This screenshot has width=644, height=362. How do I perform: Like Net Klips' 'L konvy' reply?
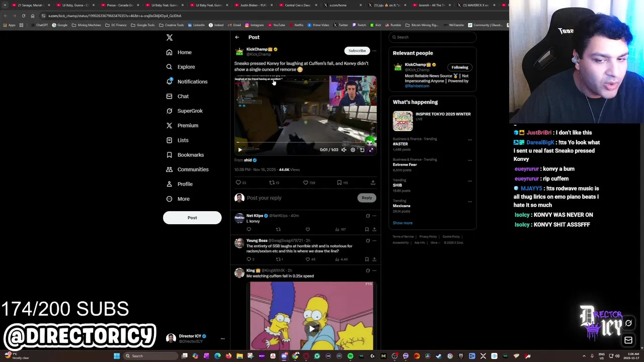[307, 229]
